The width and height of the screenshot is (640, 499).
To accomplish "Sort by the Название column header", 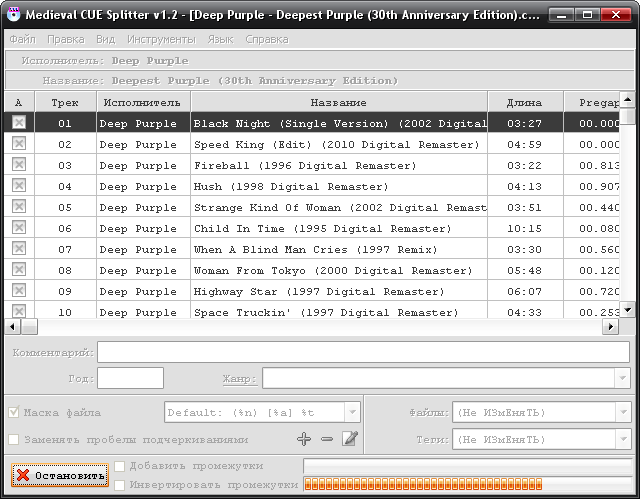I will coord(339,102).
